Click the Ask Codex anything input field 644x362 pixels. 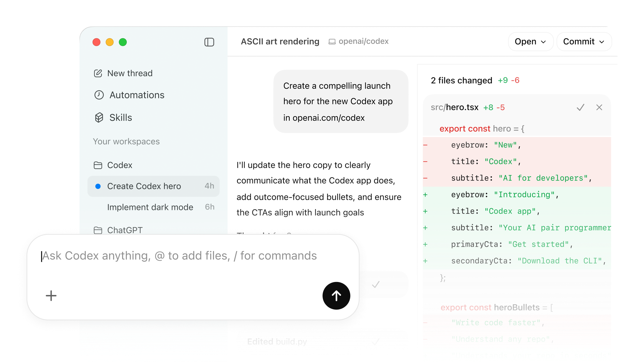tap(179, 255)
